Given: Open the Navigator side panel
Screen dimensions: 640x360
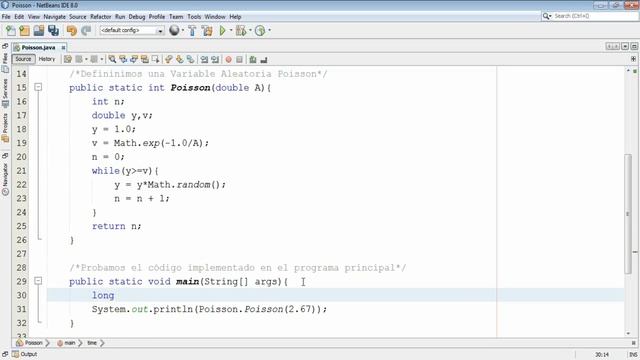Looking at the screenshot, I should 5,180.
